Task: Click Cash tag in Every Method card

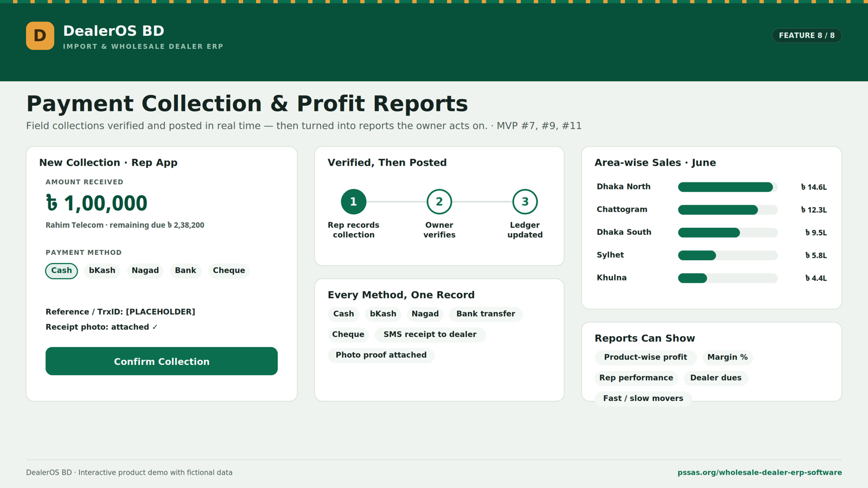Action: [343, 314]
